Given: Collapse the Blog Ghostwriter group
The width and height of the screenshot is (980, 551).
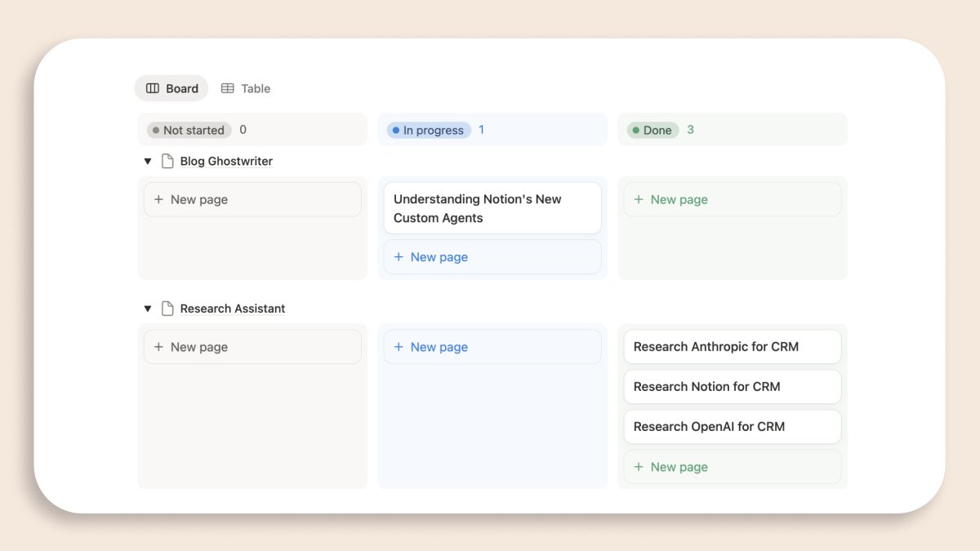Looking at the screenshot, I should [148, 162].
